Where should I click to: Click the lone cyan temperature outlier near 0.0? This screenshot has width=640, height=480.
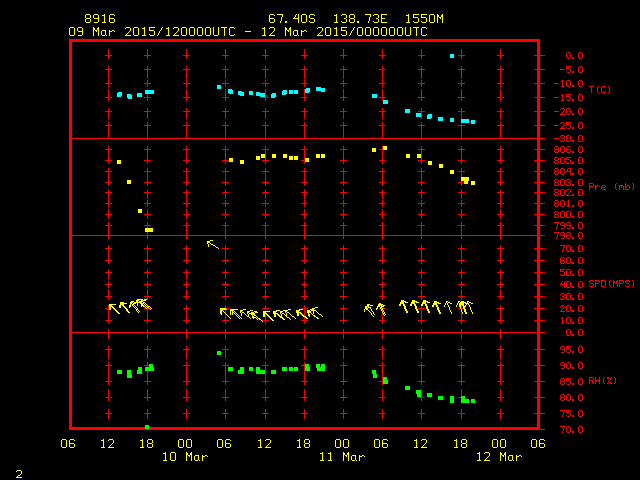(452, 56)
